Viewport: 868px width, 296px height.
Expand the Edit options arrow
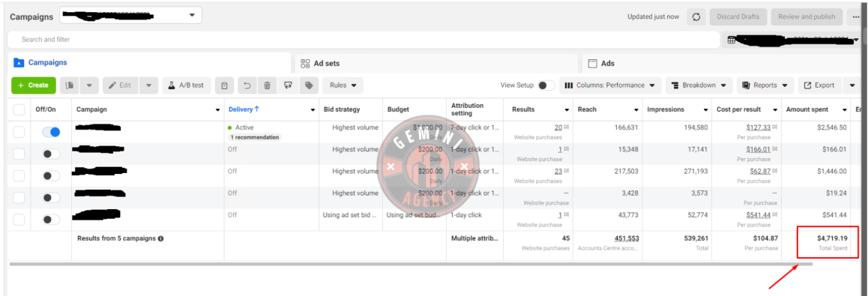pos(149,85)
